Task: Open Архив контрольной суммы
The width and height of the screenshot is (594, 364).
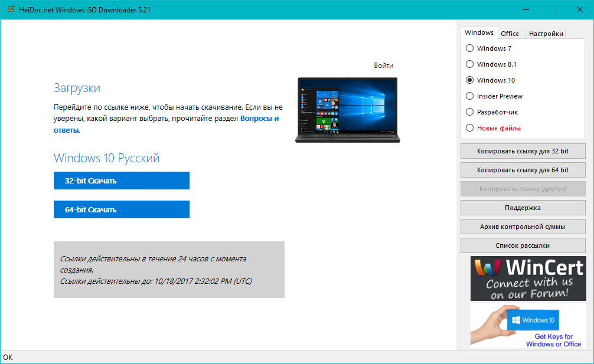Action: (523, 227)
